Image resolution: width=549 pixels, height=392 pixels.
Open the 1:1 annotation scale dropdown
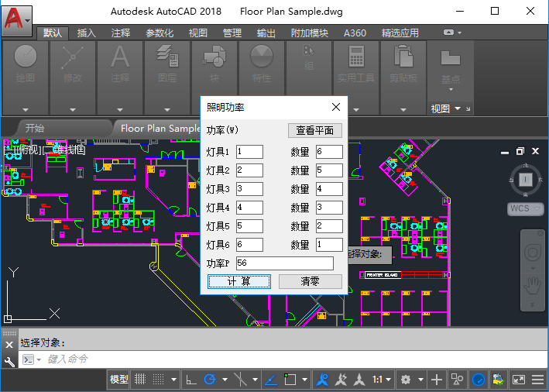tap(381, 380)
